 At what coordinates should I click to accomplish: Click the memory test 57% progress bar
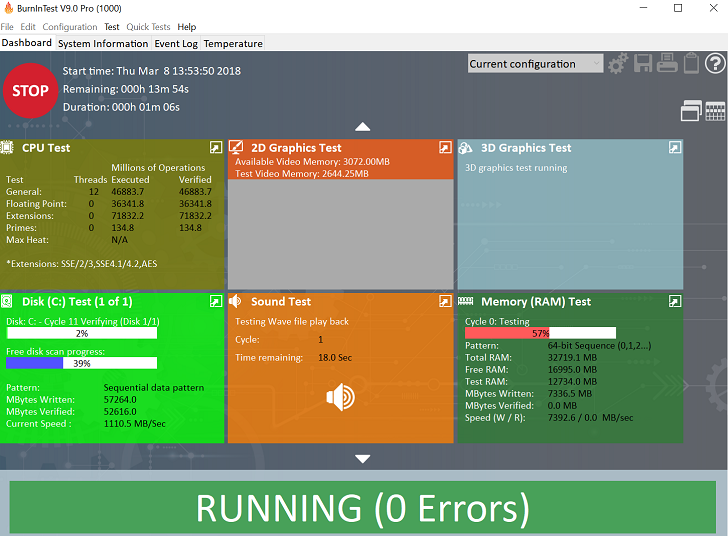[x=540, y=333]
